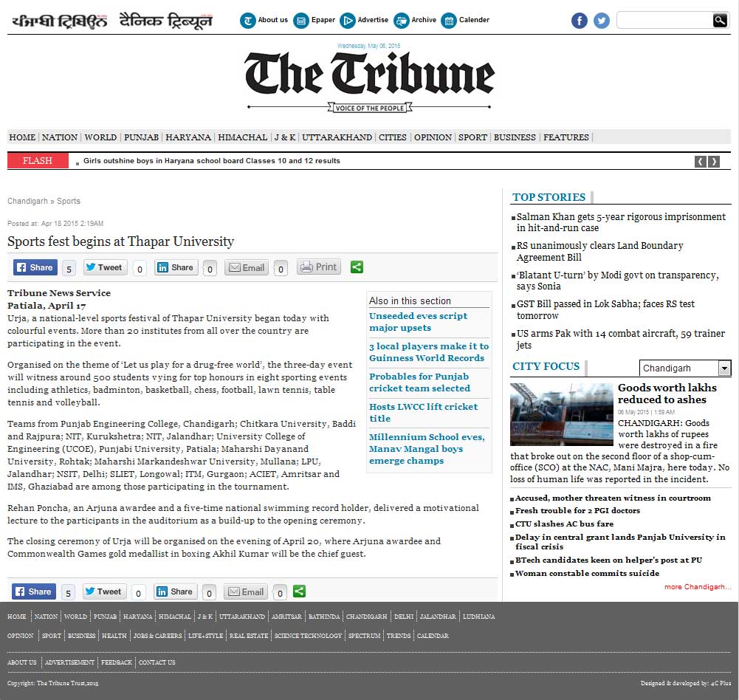This screenshot has width=739, height=700.
Task: Open LUDHIANA in footer navigation
Action: pyautogui.click(x=478, y=617)
